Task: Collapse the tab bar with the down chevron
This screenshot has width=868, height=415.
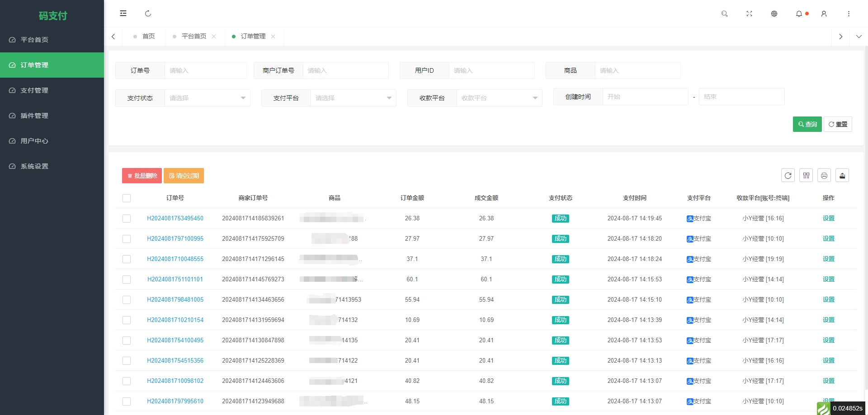Action: 859,36
